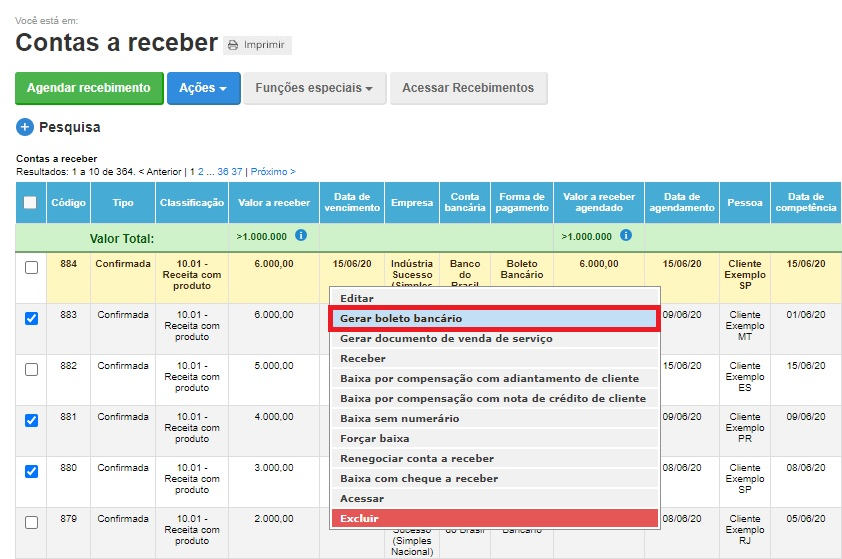Uncheck the checkbox for row 883
Image resolution: width=842 pixels, height=559 pixels.
pos(31,318)
